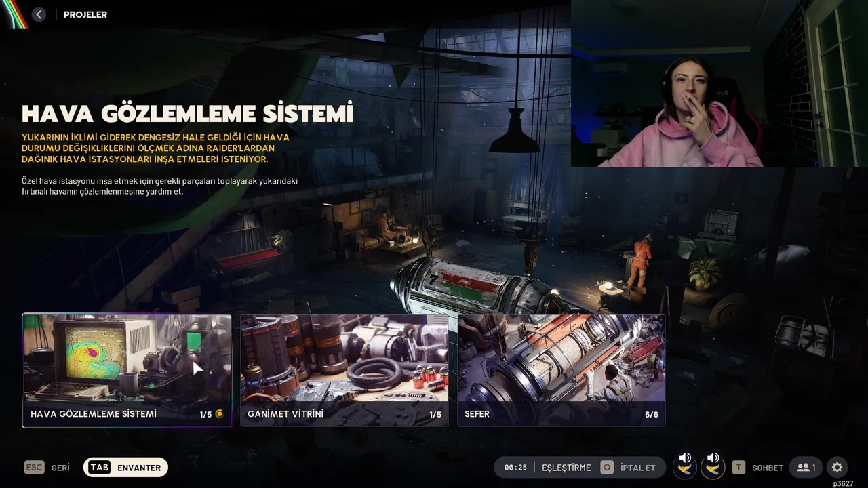The height and width of the screenshot is (488, 868).
Task: Open the settings gear icon
Action: (x=837, y=468)
